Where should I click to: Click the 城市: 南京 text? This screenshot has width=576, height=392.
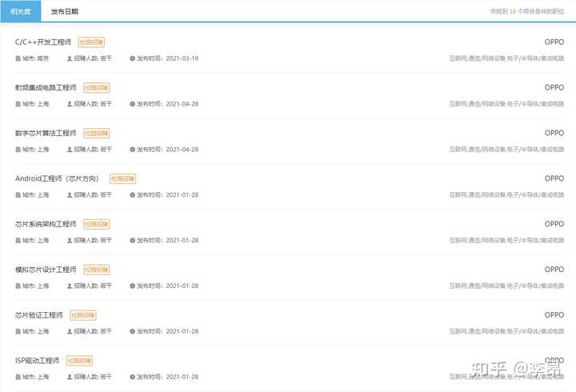tap(35, 58)
